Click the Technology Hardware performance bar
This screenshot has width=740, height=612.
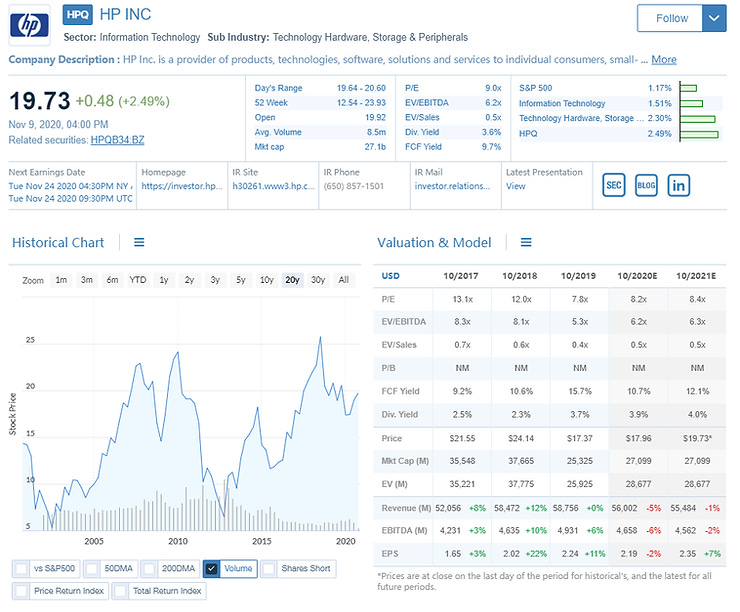click(x=698, y=118)
